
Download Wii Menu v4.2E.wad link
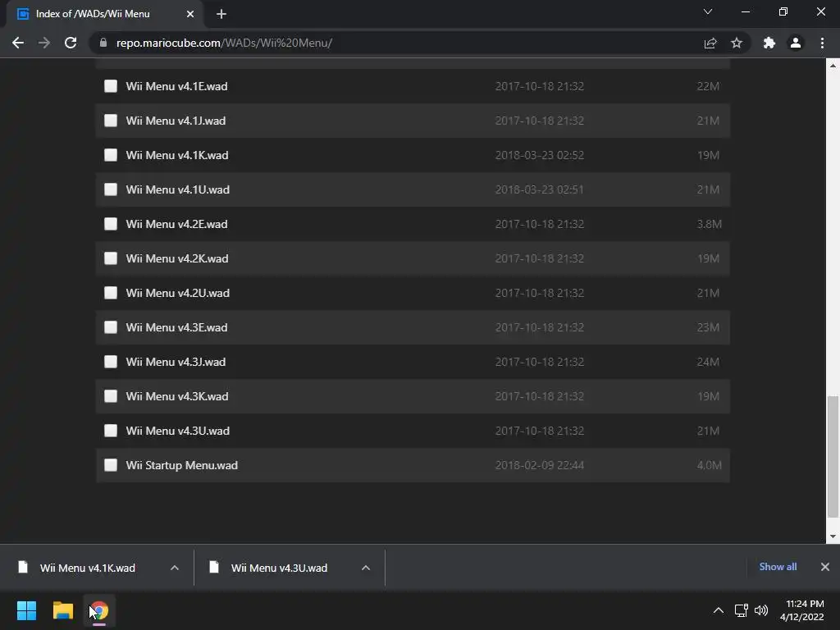[x=177, y=224]
